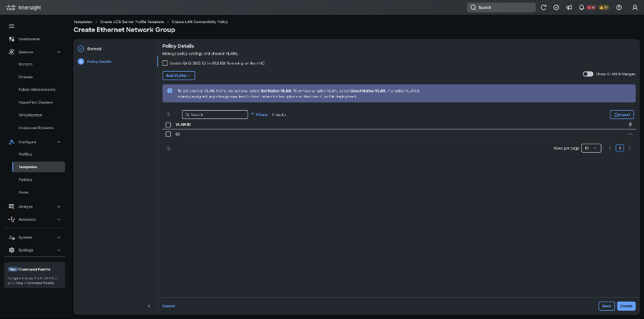Click the VLAN ID column header
Image resolution: width=644 pixels, height=319 pixels.
tap(183, 124)
